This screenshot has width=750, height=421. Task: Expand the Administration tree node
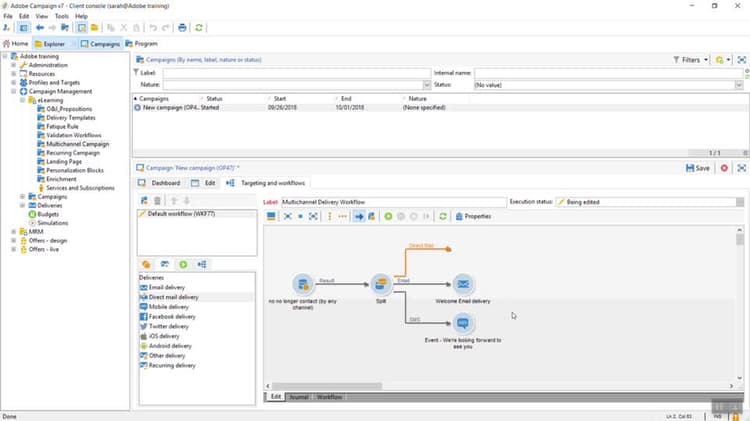(x=13, y=65)
